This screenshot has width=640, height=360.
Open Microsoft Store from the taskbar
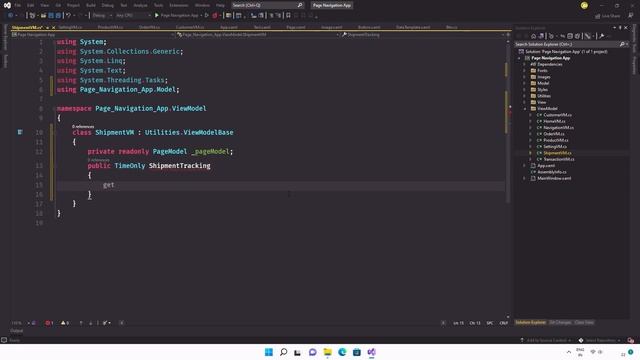(357, 352)
